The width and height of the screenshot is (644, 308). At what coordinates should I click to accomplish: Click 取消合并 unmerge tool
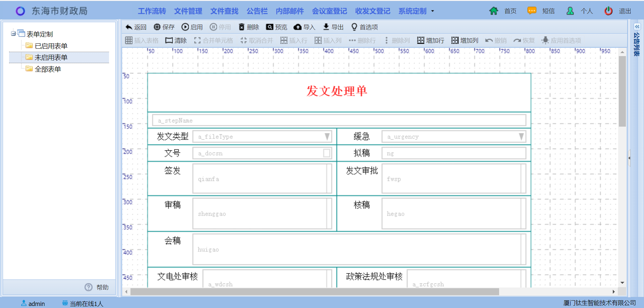click(257, 41)
